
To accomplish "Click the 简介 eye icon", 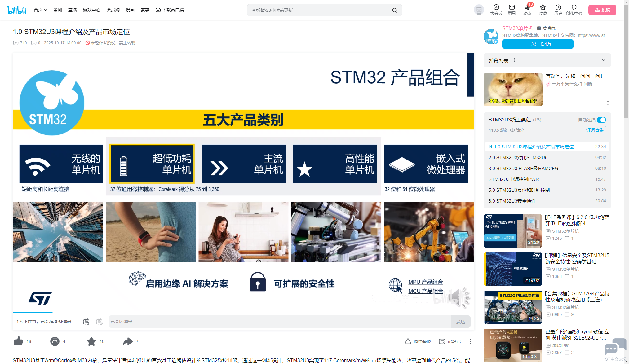I will [x=512, y=130].
